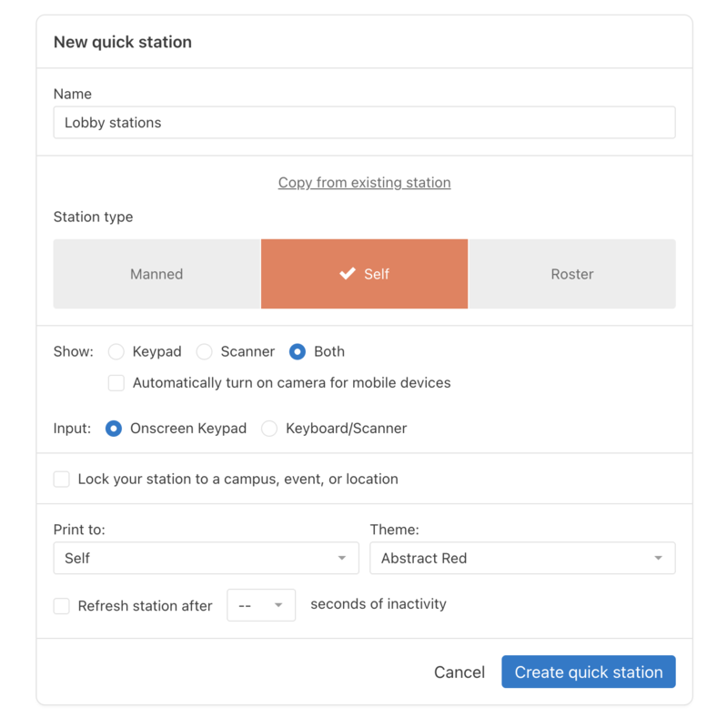Select the Manned station type
Image resolution: width=727 pixels, height=728 pixels.
click(x=157, y=274)
